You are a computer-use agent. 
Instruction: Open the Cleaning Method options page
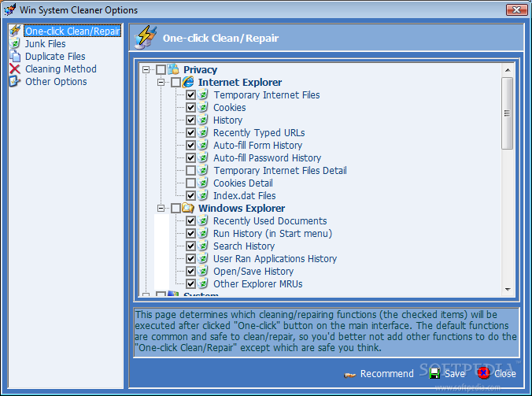pos(61,68)
